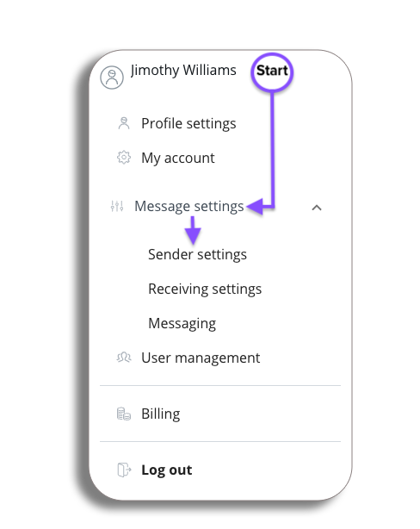Log out of the account

pyautogui.click(x=166, y=470)
